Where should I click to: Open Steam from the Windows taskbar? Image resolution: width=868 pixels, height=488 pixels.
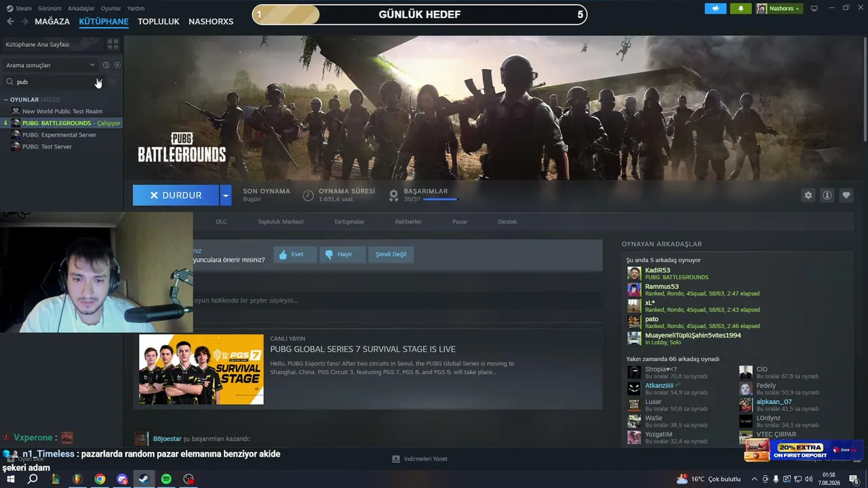(x=144, y=479)
